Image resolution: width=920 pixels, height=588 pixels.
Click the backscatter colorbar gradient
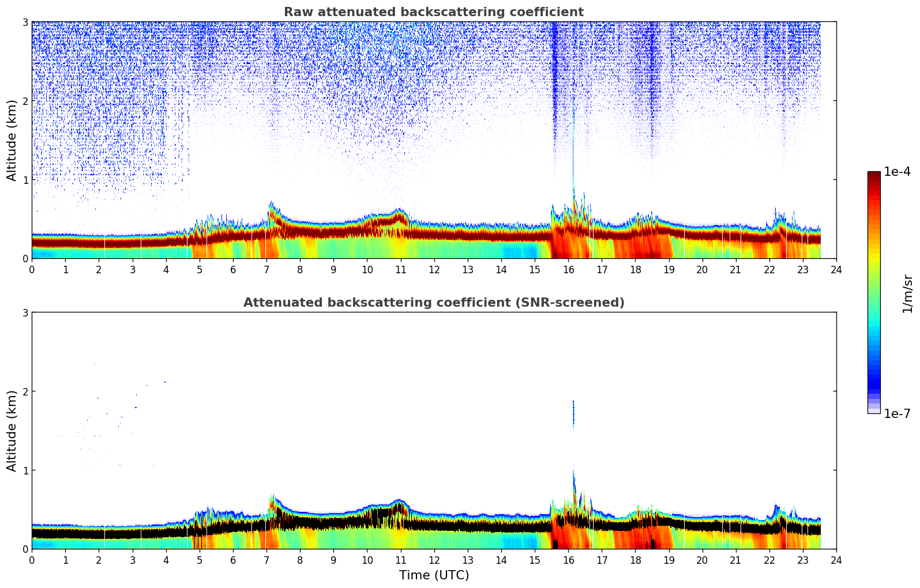(874, 292)
